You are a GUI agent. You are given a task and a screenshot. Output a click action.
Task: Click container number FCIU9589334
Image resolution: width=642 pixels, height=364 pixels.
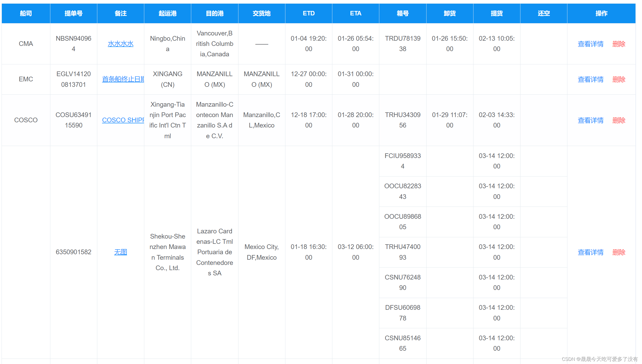coord(403,161)
